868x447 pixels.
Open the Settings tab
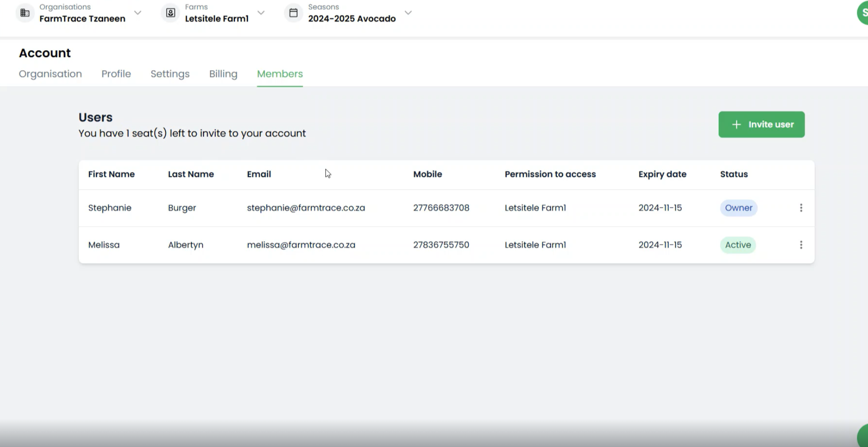[170, 74]
